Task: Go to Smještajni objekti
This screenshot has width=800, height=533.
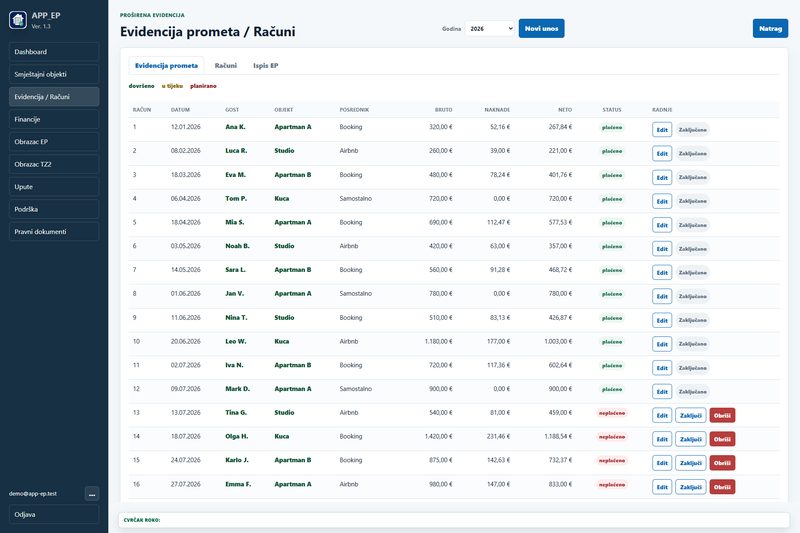Action: coord(54,74)
